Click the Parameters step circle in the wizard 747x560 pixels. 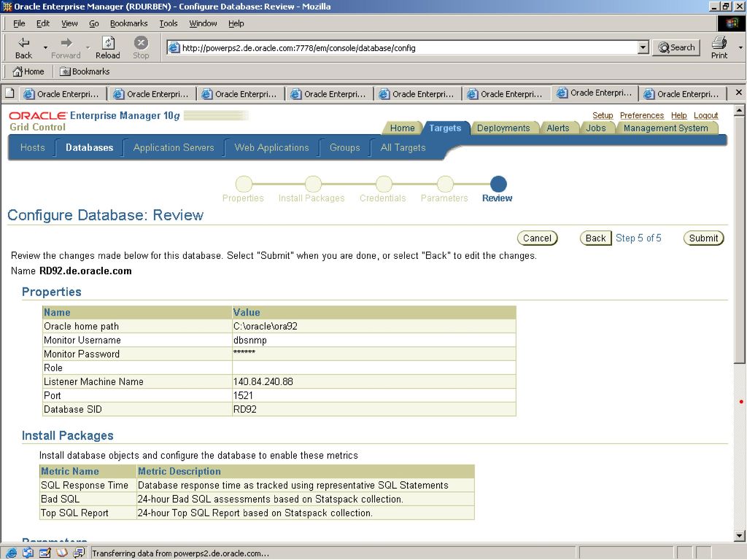coord(445,184)
